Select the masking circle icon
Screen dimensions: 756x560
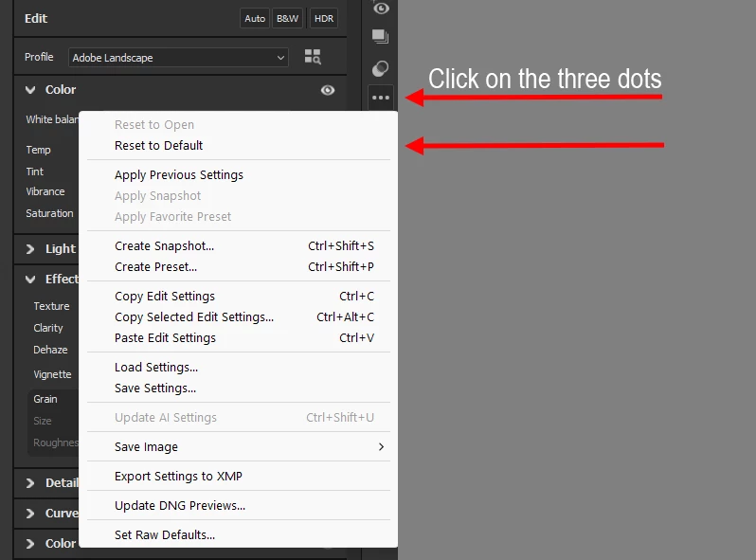pos(381,68)
